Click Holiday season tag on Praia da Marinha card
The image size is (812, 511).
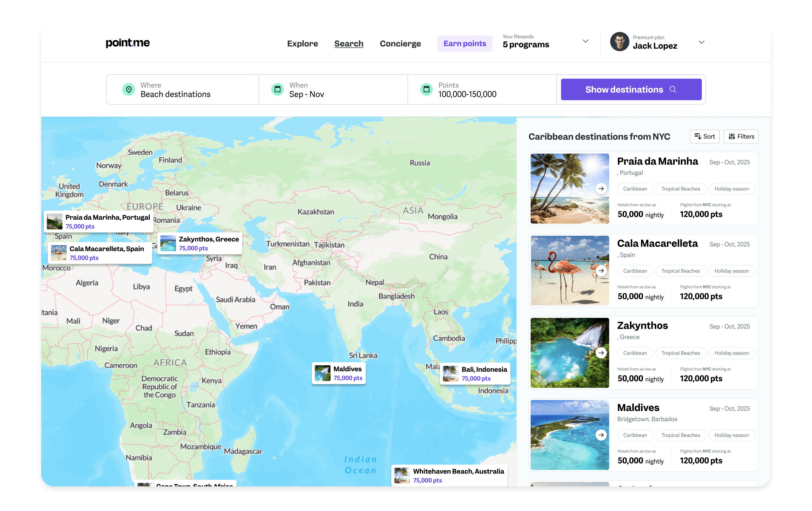coord(731,189)
